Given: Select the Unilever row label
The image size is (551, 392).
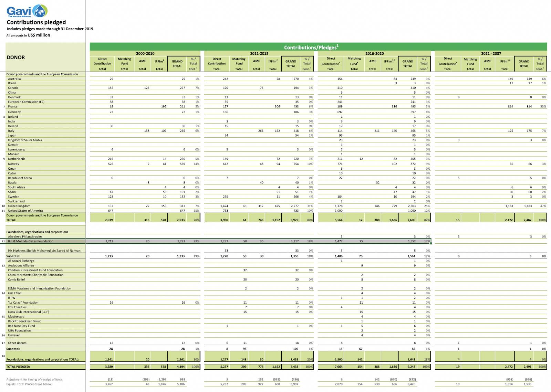Looking at the screenshot, I should [x=14, y=335].
